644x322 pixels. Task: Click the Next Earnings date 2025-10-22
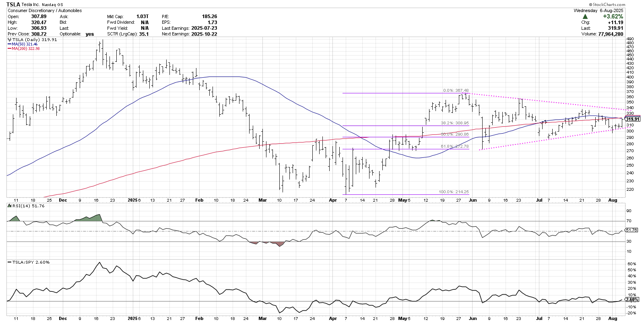[204, 34]
